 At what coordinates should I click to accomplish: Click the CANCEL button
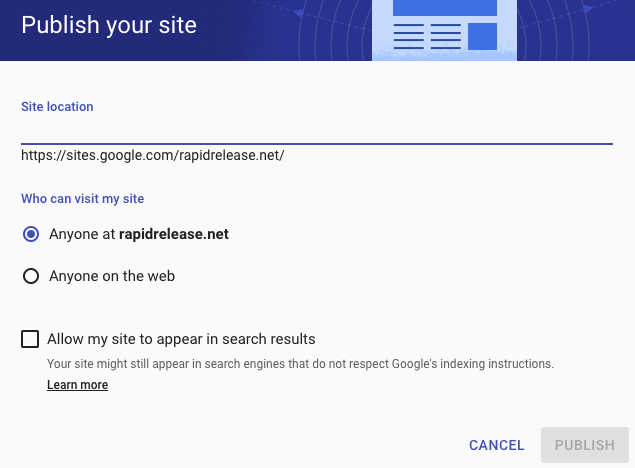[496, 445]
